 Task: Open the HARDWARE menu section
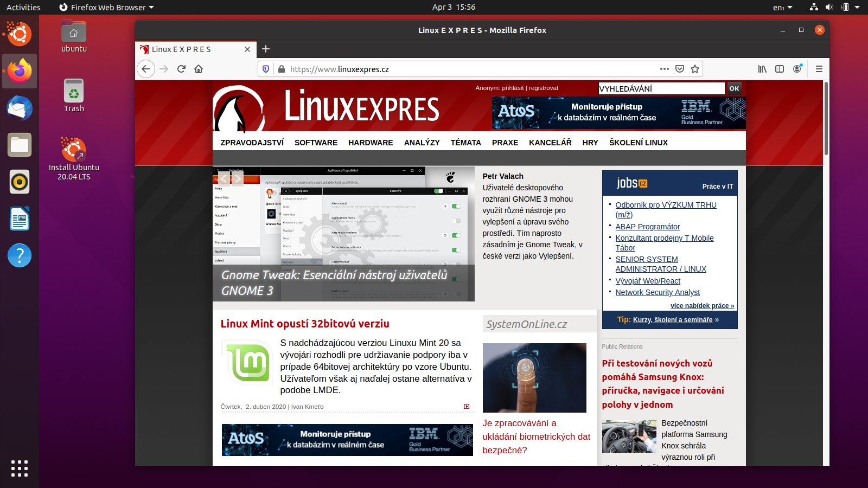371,143
